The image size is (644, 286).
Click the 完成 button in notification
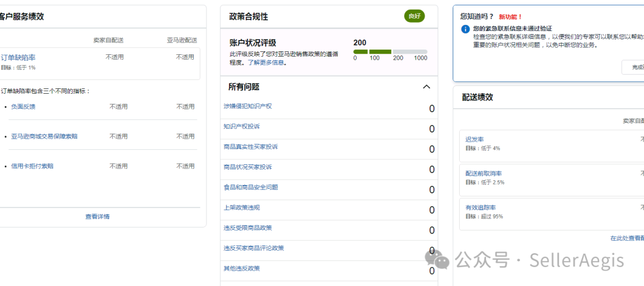pyautogui.click(x=633, y=67)
